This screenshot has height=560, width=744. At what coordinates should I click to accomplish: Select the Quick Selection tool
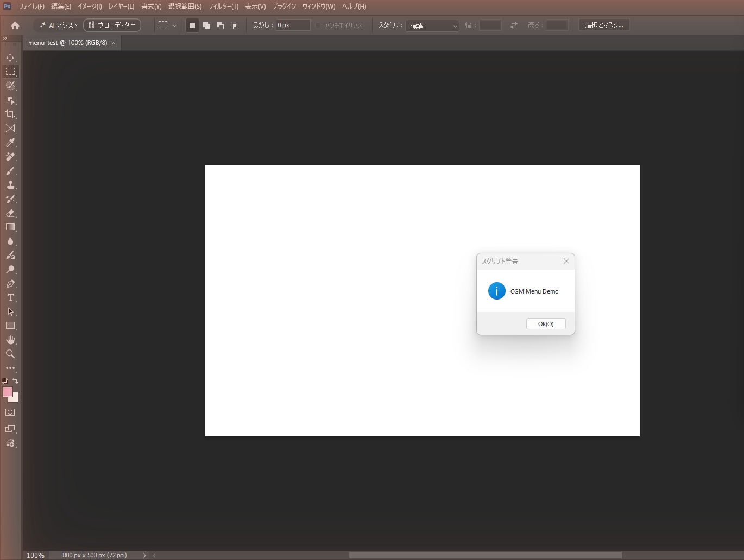click(x=10, y=86)
